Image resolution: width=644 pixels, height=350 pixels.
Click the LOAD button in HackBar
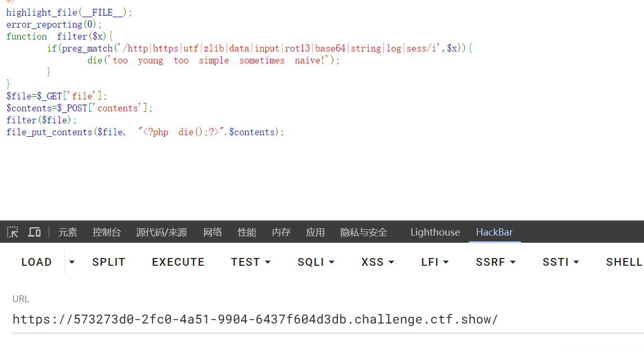pos(36,262)
